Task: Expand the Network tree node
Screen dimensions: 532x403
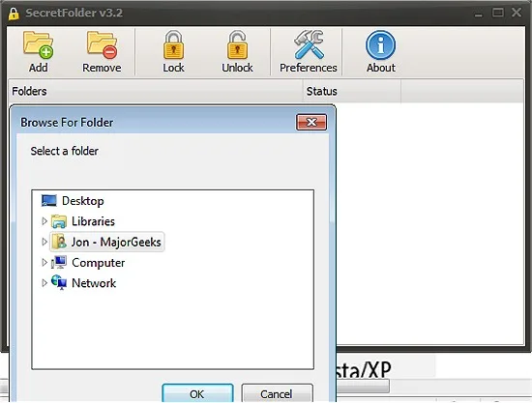Action: 44,282
